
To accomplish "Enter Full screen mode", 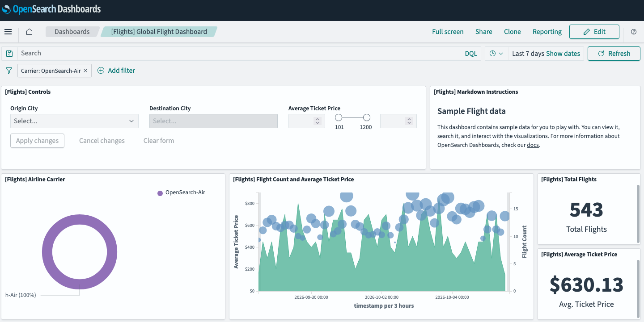I will [448, 32].
